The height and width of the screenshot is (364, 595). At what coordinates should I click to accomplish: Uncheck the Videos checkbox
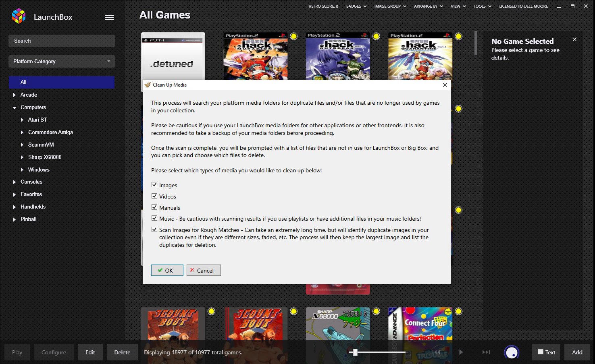pyautogui.click(x=154, y=196)
